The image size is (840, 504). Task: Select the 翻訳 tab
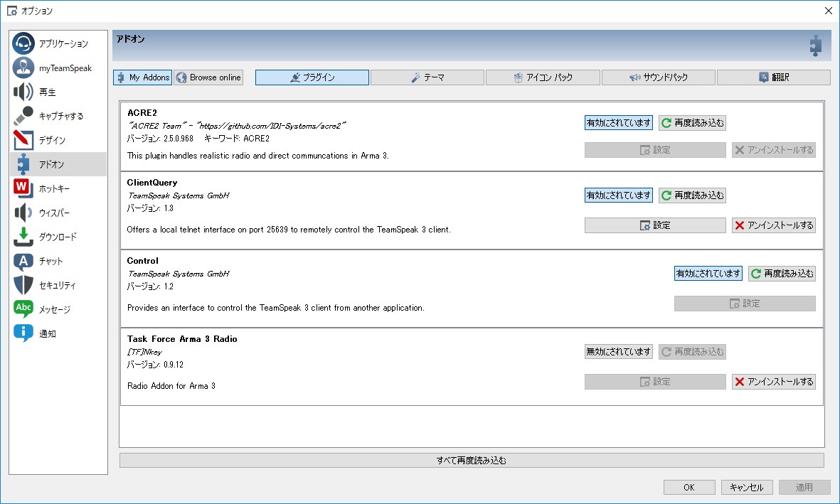(774, 77)
